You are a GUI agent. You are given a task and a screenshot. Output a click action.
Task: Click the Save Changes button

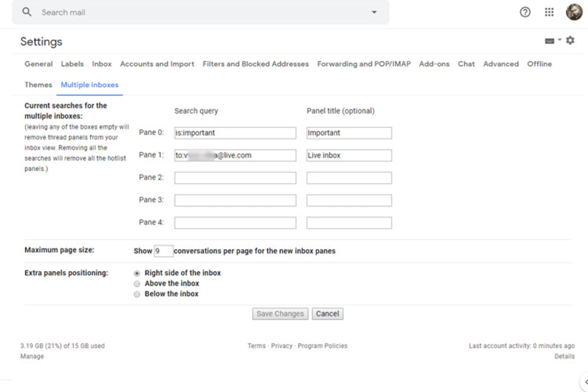click(280, 314)
